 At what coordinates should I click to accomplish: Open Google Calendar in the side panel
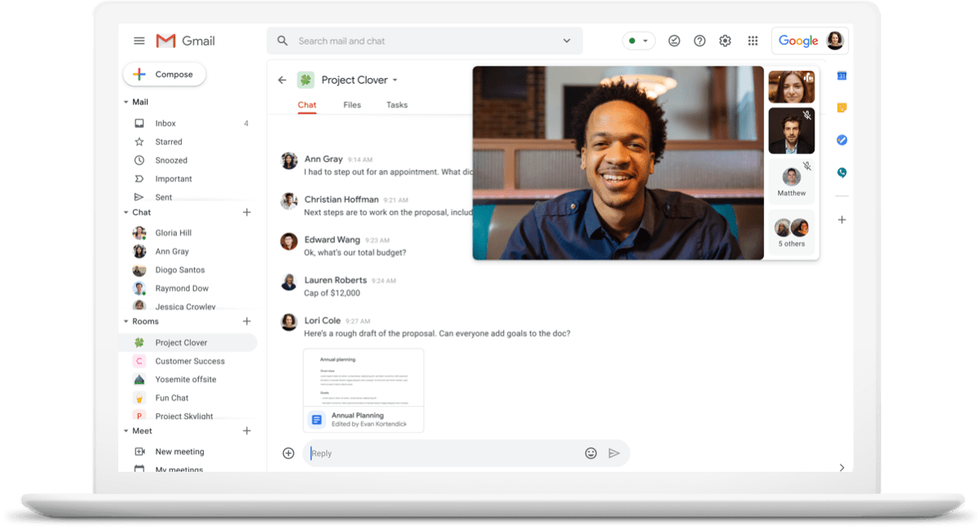[841, 75]
